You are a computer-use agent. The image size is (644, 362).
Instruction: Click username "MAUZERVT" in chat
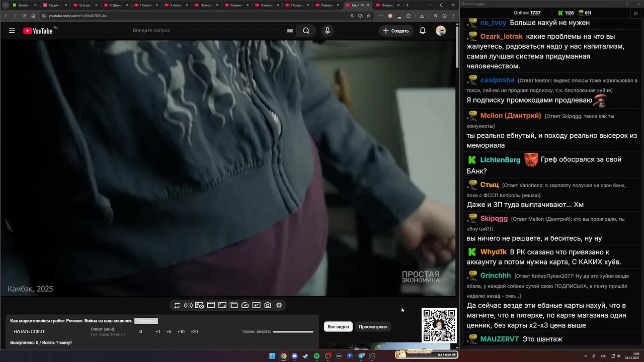(x=500, y=339)
